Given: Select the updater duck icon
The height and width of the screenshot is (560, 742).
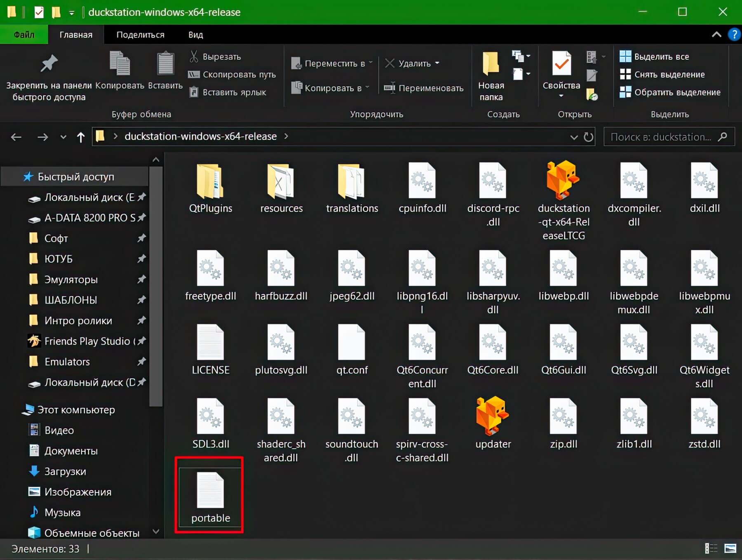Looking at the screenshot, I should point(493,423).
